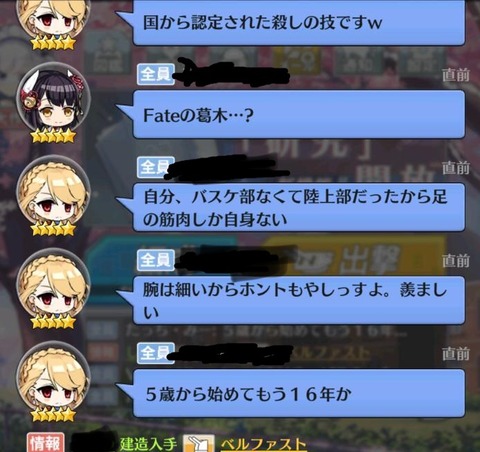Select the 自分、バスケ部なくて chat bubble
Image resolution: width=480 pixels, height=452 pixels.
click(x=299, y=207)
